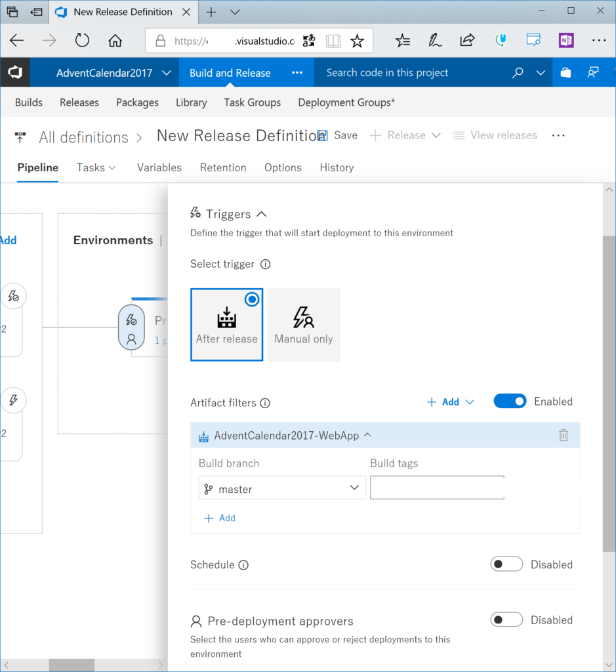This screenshot has height=672, width=616.
Task: Select the Manual only trigger
Action: pyautogui.click(x=304, y=324)
